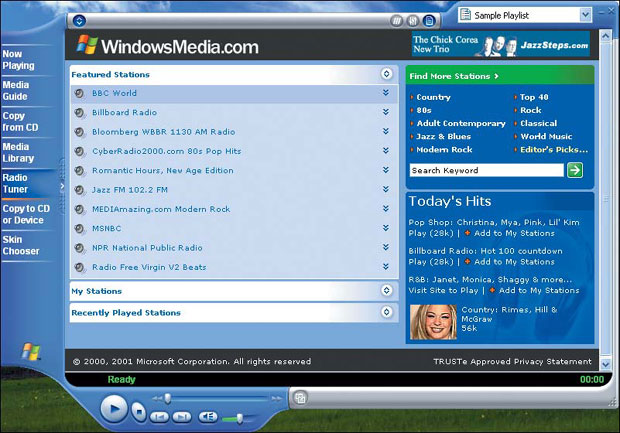Click the page scrollbar down arrow

pyautogui.click(x=605, y=363)
